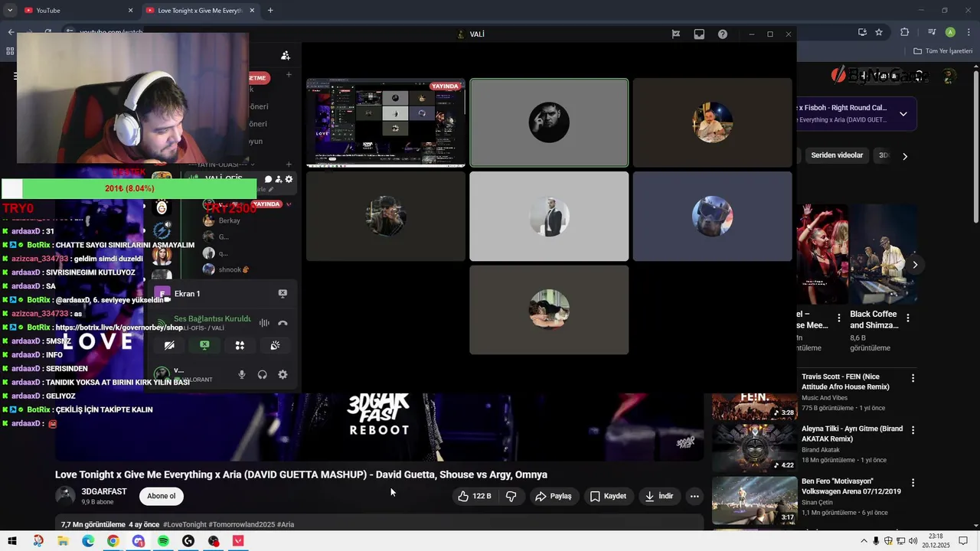Open Discord inbox icon in title bar

pos(699,34)
